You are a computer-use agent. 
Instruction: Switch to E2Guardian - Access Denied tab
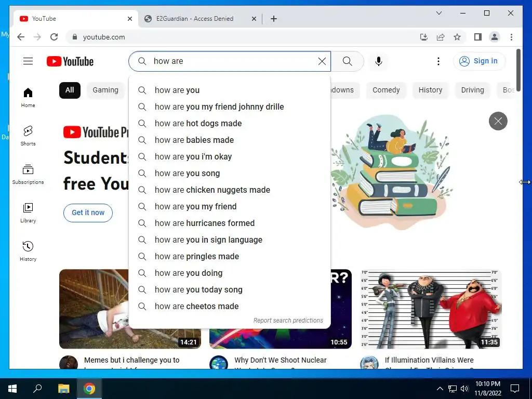[200, 19]
